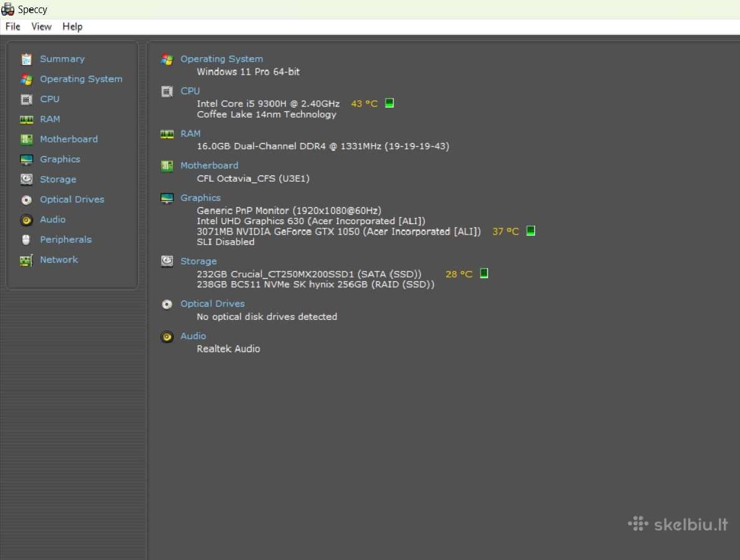The height and width of the screenshot is (560, 740).
Task: Open Network section from the sidebar
Action: pos(59,259)
